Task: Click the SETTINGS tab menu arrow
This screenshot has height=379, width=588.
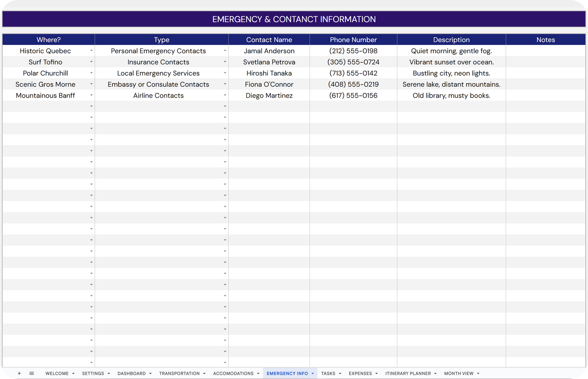Action: click(109, 374)
